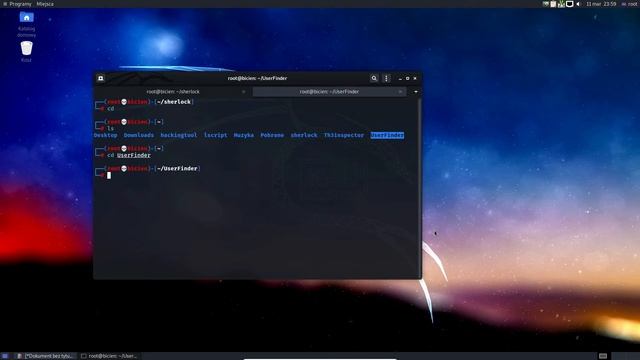The height and width of the screenshot is (360, 640).
Task: Click the Muzyka directory in ls output
Action: tap(244, 135)
